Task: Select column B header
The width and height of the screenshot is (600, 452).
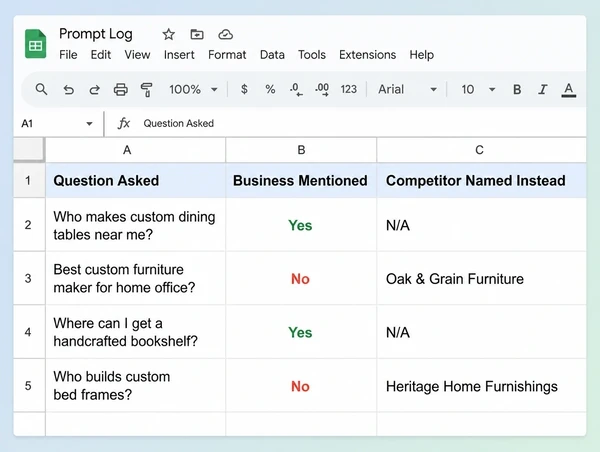Action: point(301,150)
